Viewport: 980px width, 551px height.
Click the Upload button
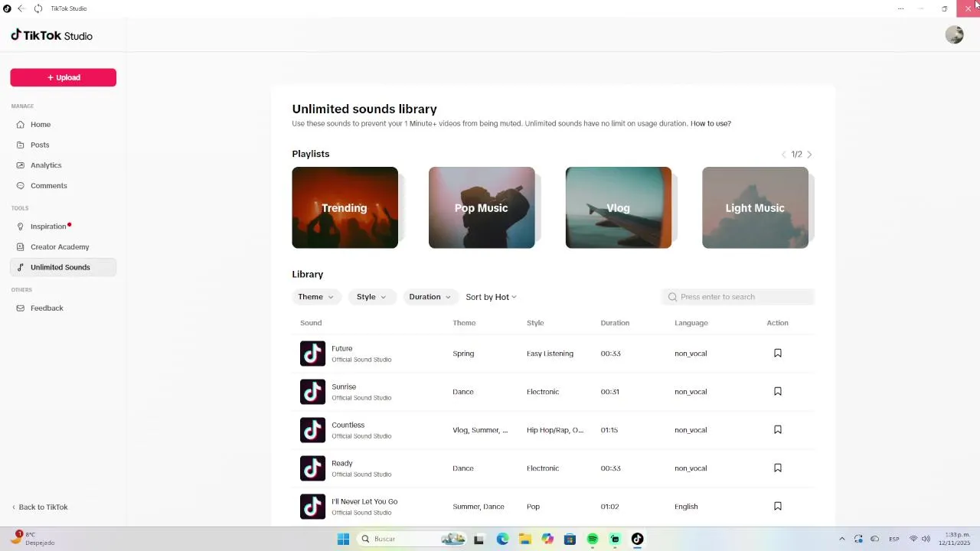point(63,77)
